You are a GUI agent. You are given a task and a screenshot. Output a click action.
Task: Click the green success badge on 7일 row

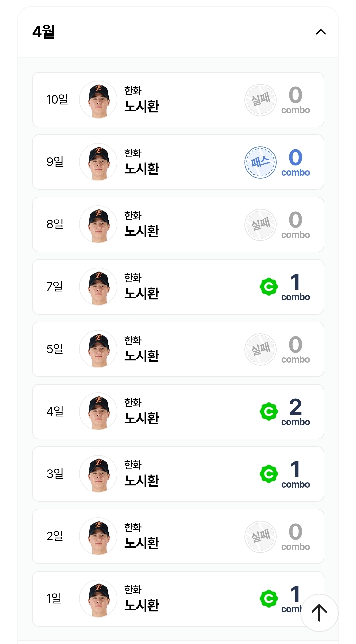tap(269, 287)
